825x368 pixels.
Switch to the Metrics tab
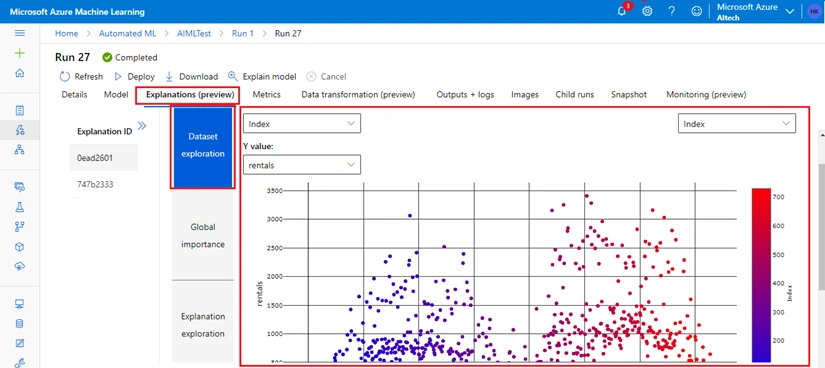coord(266,95)
